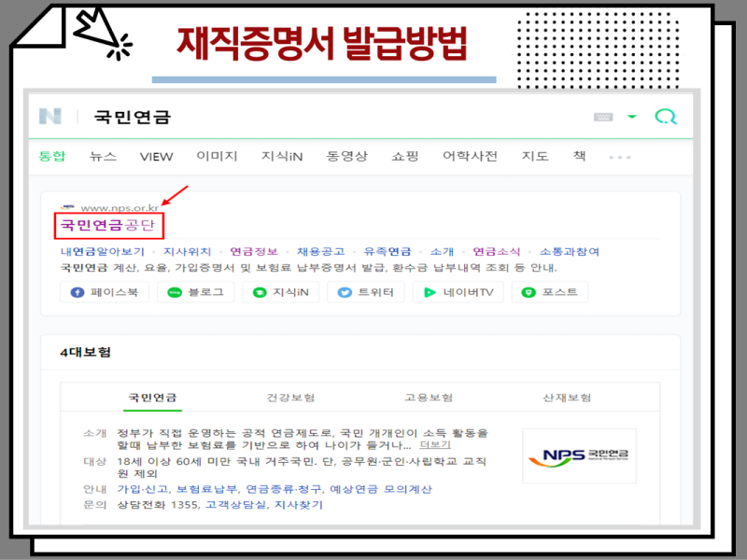Expand the search suggestions dropdown arrow
747x560 pixels.
[632, 117]
